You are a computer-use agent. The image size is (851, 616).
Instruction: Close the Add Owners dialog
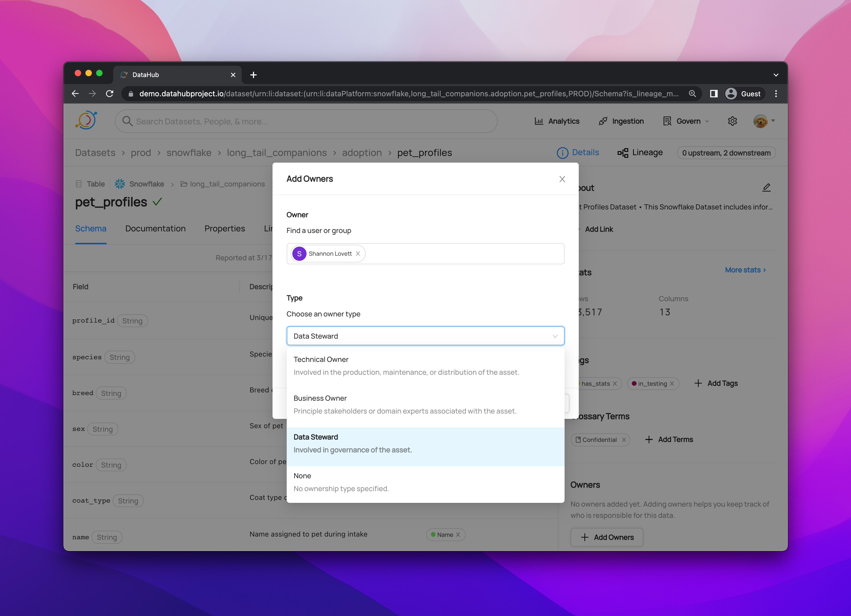tap(562, 179)
